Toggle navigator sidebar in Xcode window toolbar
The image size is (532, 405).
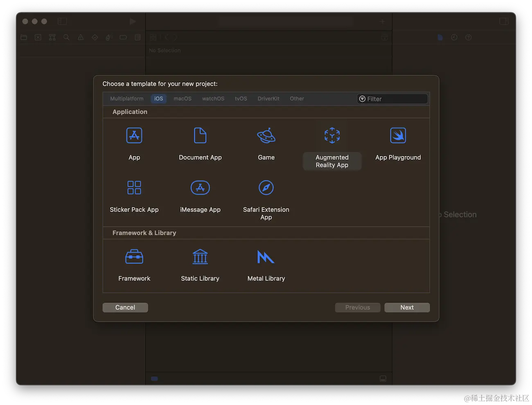tap(62, 21)
